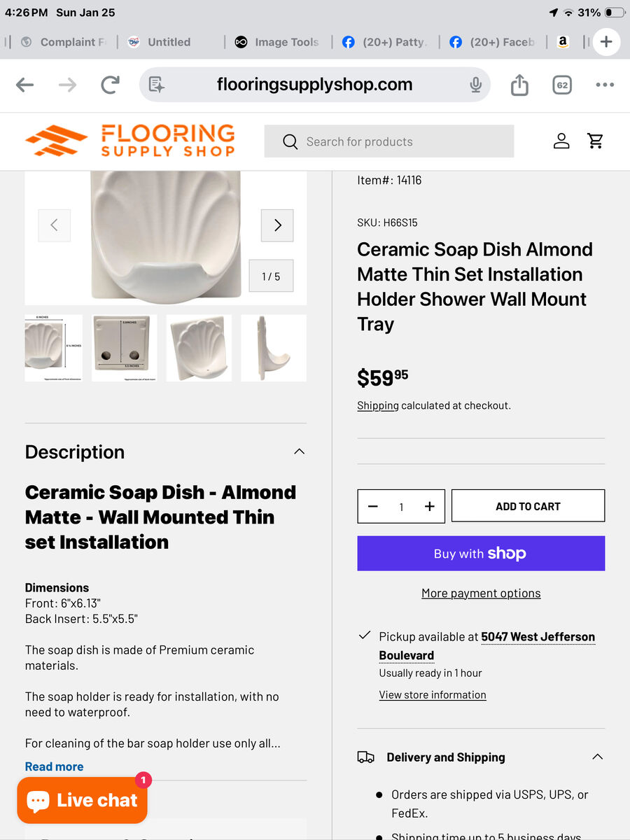Open the shopping cart icon
Screen dimensions: 630x840
click(596, 141)
